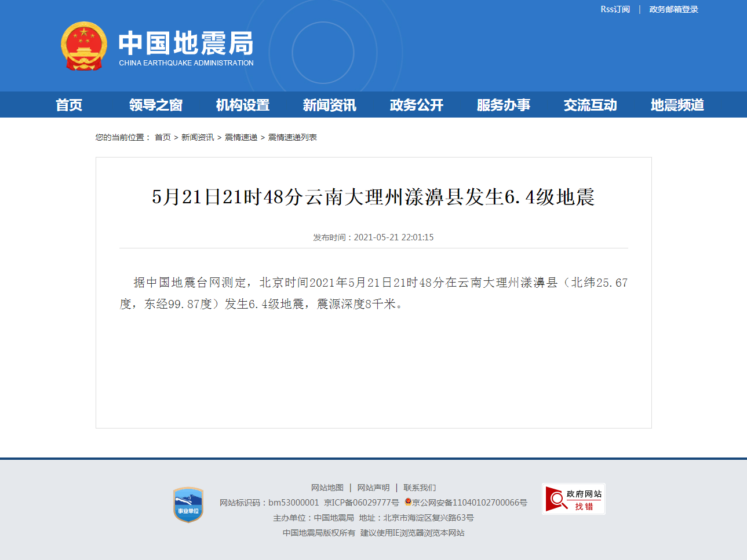Click the 中国地震局 site title text
This screenshot has width=747, height=560.
(186, 43)
